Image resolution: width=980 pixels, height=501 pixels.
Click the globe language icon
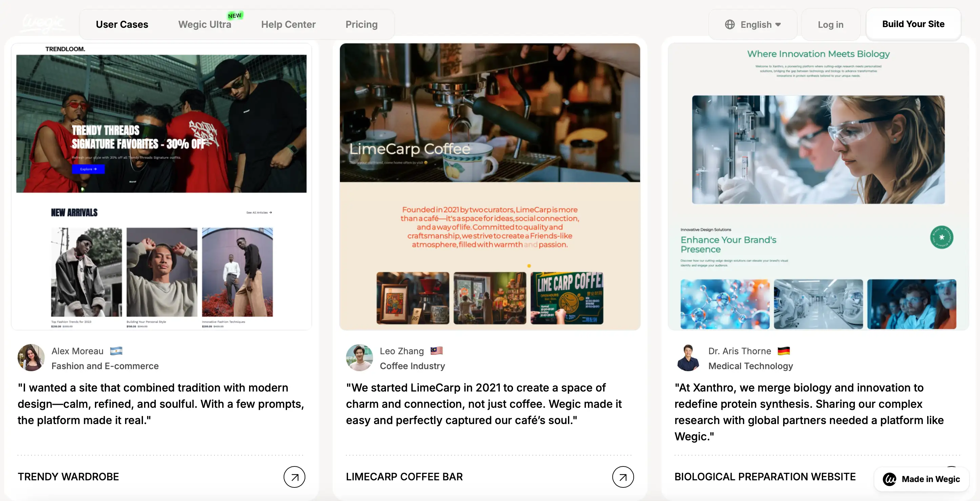pos(729,24)
